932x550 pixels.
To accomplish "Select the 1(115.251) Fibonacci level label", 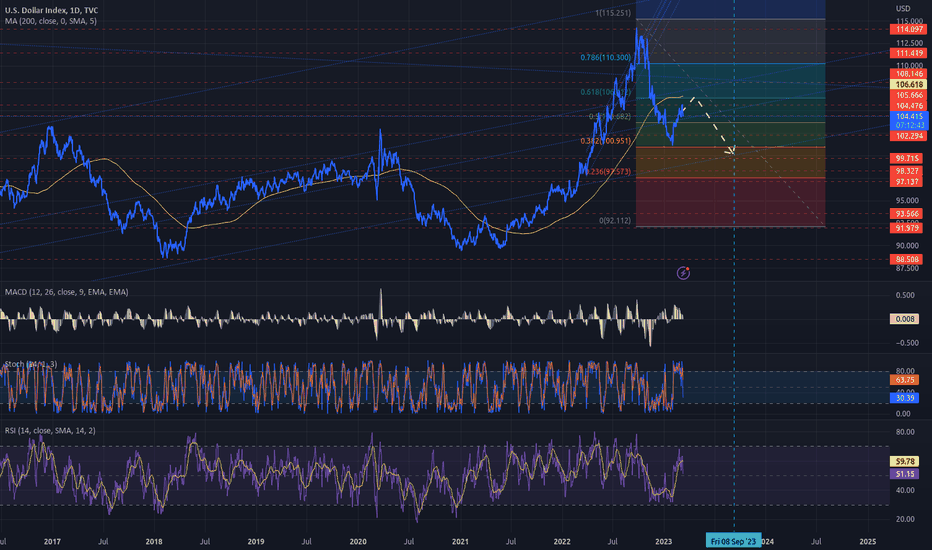I will (x=613, y=12).
